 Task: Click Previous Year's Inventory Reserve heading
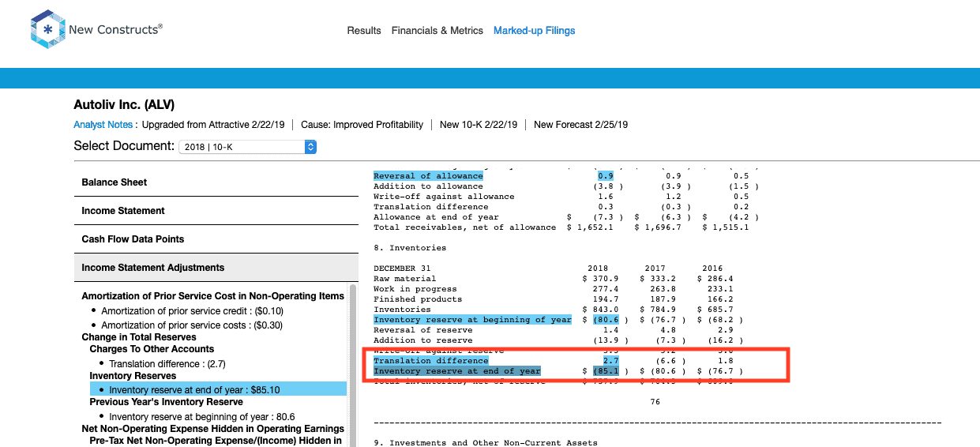167,402
